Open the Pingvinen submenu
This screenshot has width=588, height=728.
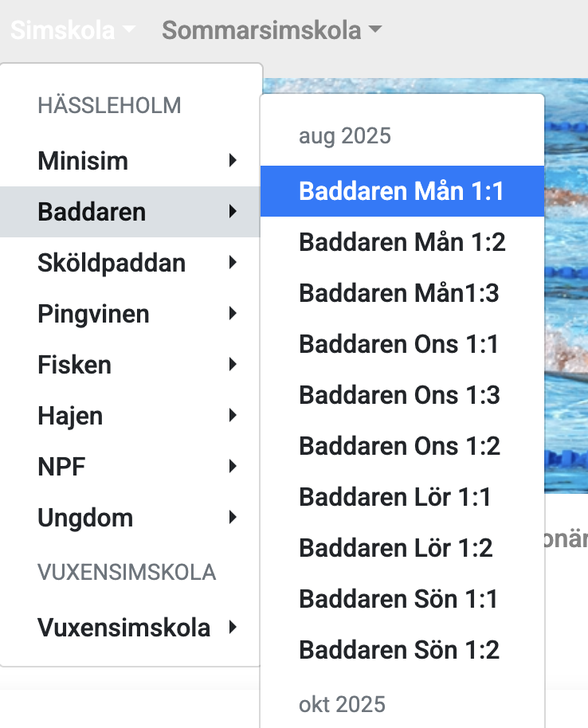pyautogui.click(x=131, y=314)
